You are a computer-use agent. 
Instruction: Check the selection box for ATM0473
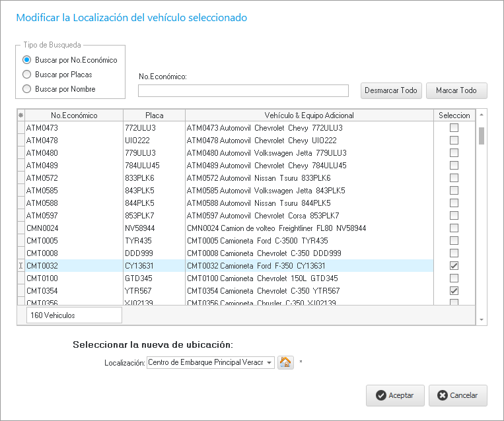pyautogui.click(x=454, y=128)
